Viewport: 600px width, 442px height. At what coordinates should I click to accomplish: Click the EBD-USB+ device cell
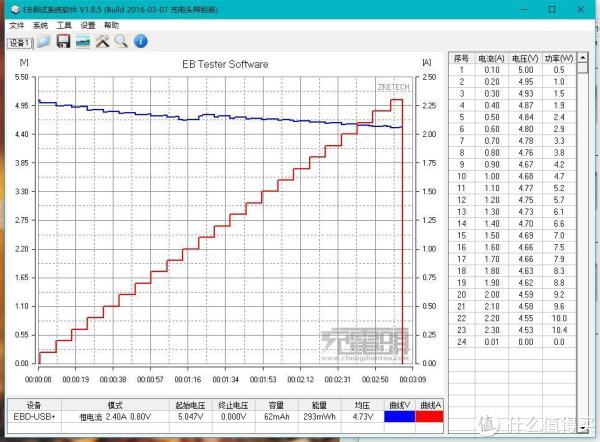pos(34,417)
